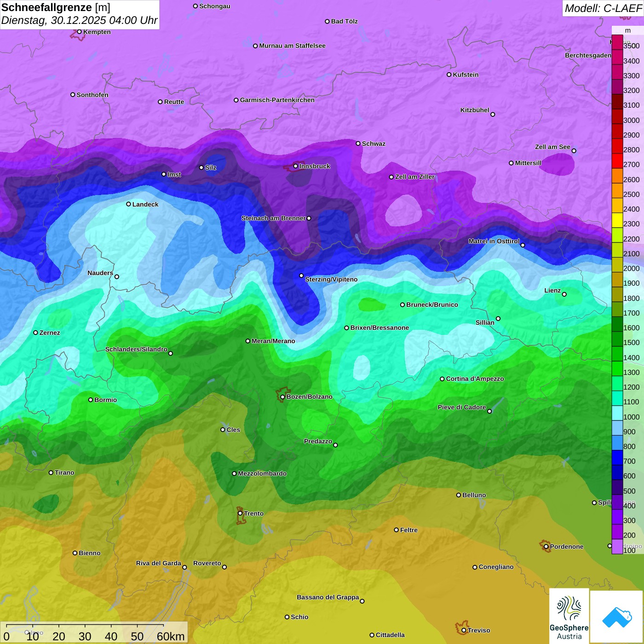
Task: Click the Feltre label
Action: point(409,530)
